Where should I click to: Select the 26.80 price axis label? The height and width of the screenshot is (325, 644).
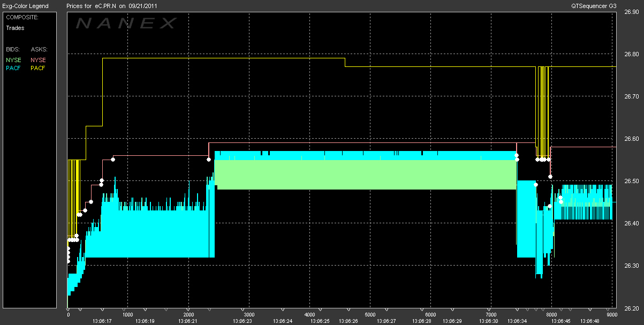tap(631, 55)
